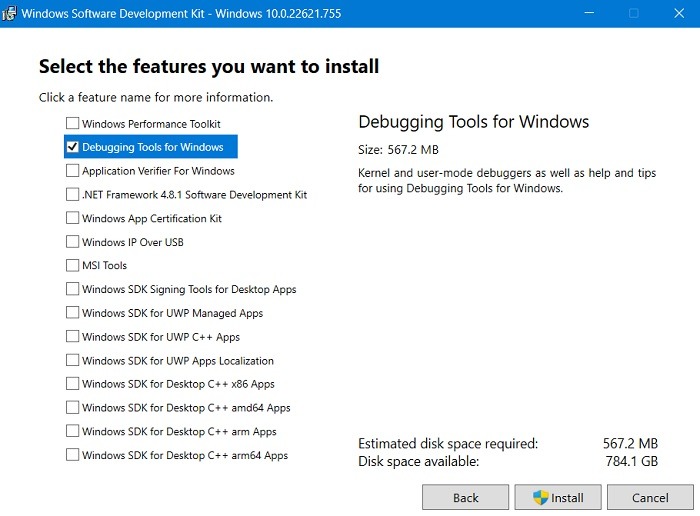The image size is (700, 516).
Task: Check Windows SDK Signing Tools checkbox
Action: 72,289
